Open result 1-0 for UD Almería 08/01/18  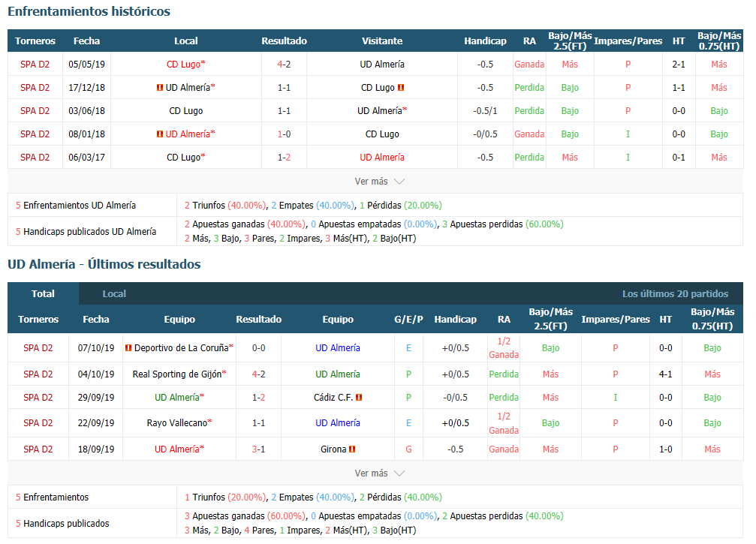tap(284, 134)
